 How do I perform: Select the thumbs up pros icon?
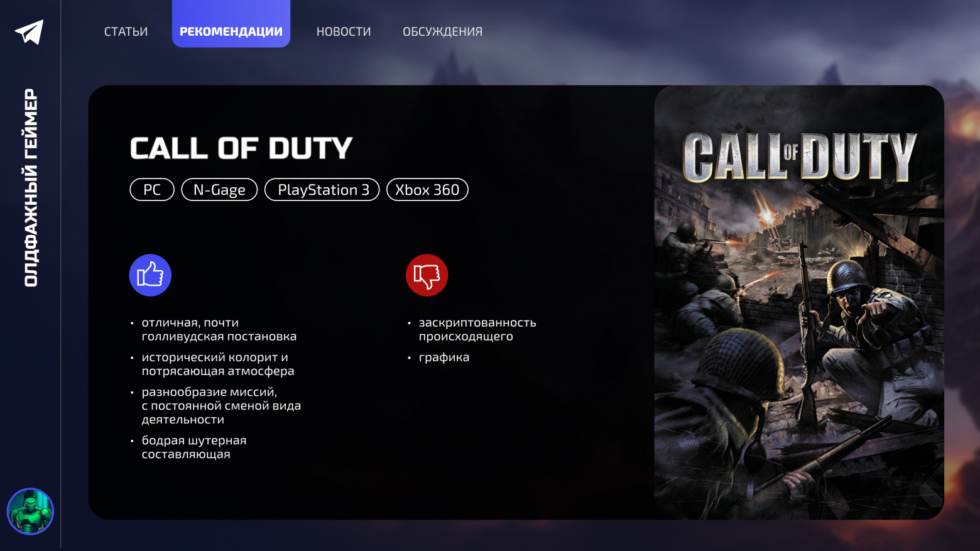pyautogui.click(x=150, y=275)
